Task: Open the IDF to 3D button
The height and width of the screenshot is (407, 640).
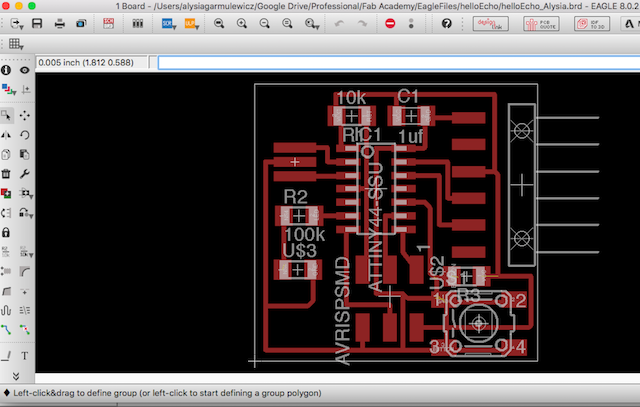Action: (x=592, y=24)
